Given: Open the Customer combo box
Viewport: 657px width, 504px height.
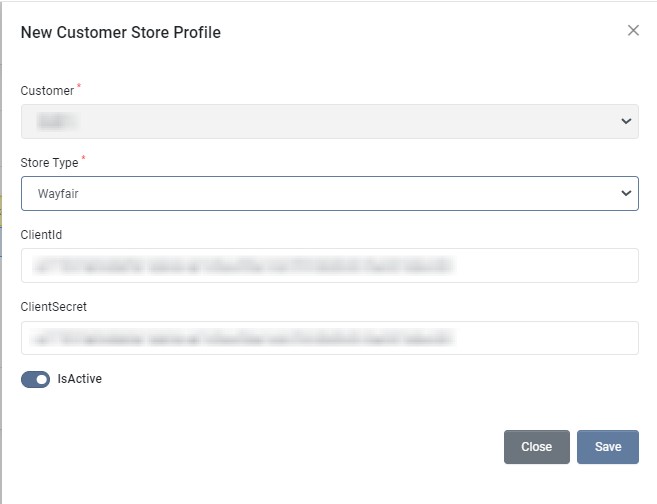Looking at the screenshot, I should click(329, 121).
